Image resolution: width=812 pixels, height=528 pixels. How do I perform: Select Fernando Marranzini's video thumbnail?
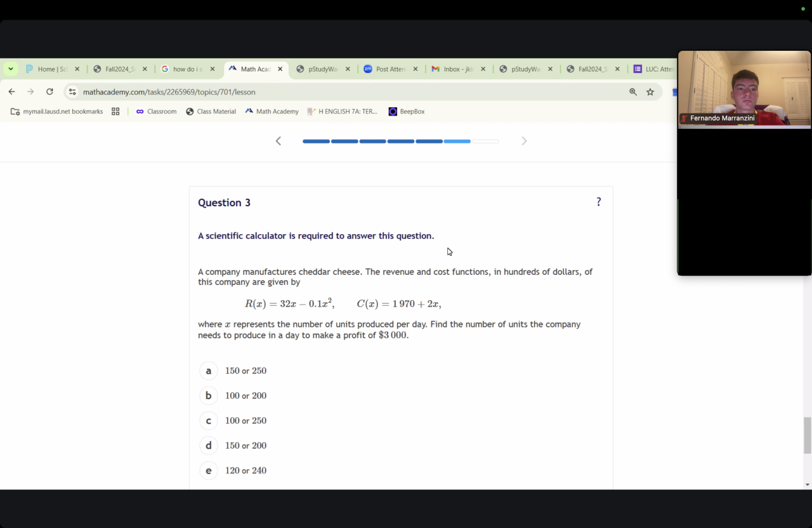[x=744, y=89]
